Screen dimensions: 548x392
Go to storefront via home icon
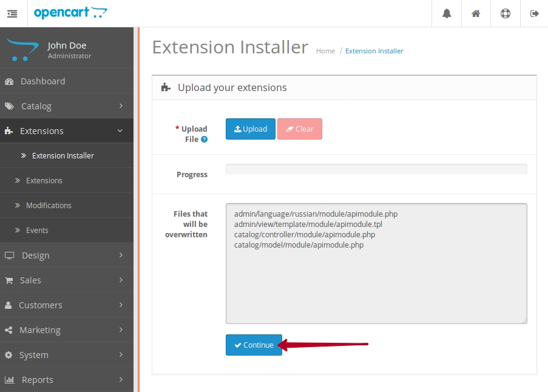point(476,13)
